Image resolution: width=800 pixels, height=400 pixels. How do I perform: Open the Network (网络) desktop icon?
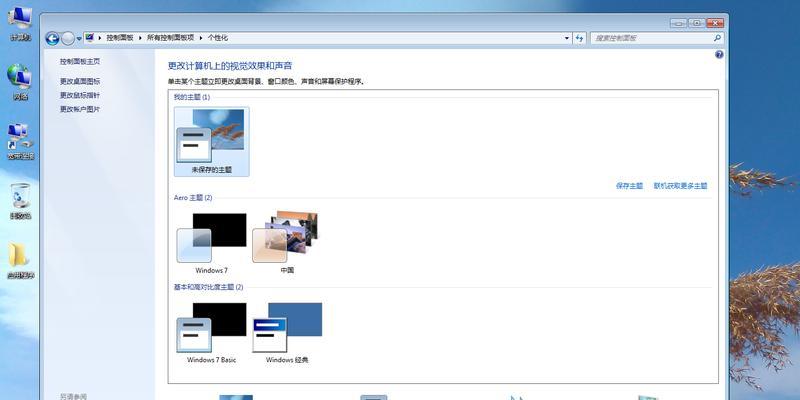(20, 83)
